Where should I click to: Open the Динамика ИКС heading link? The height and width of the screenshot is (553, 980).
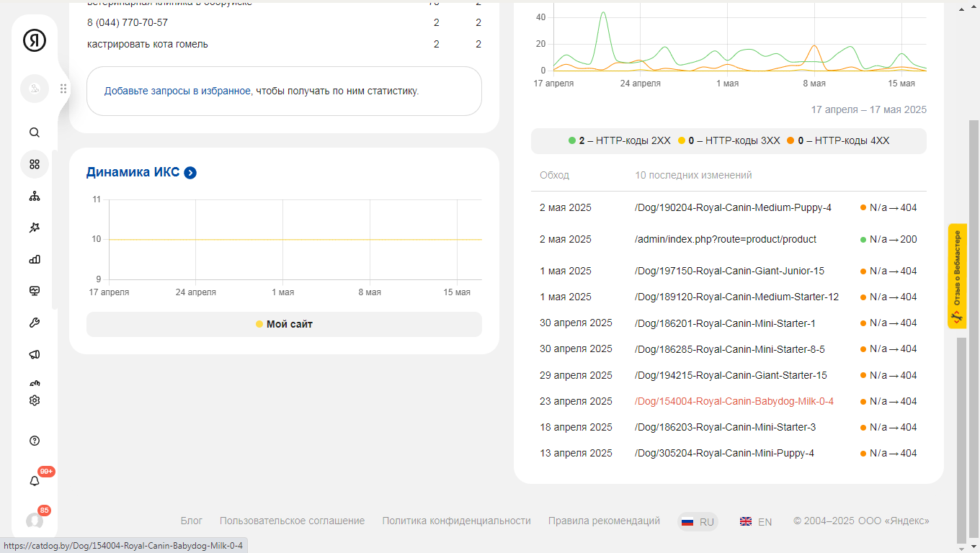133,172
